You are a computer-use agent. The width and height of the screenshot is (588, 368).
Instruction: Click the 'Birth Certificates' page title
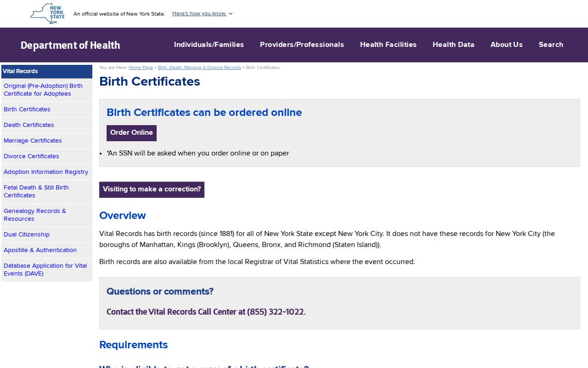tap(150, 81)
